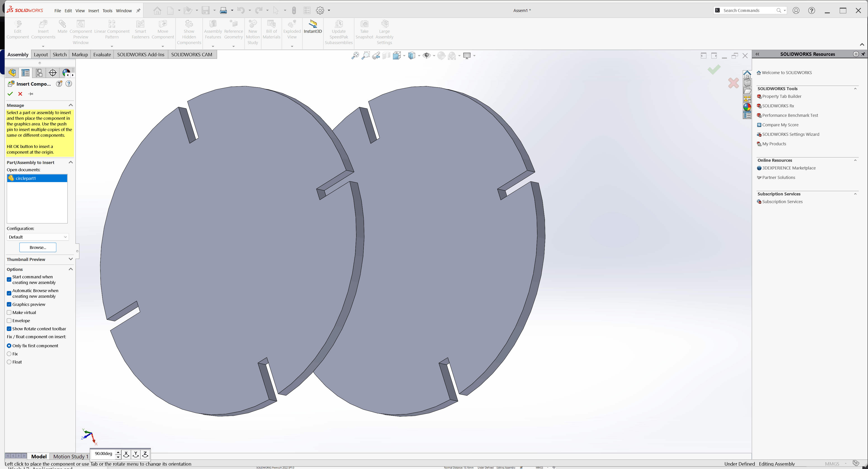Cancel Insert Component with the red X
Screen dimensions: 868x469
(20, 94)
